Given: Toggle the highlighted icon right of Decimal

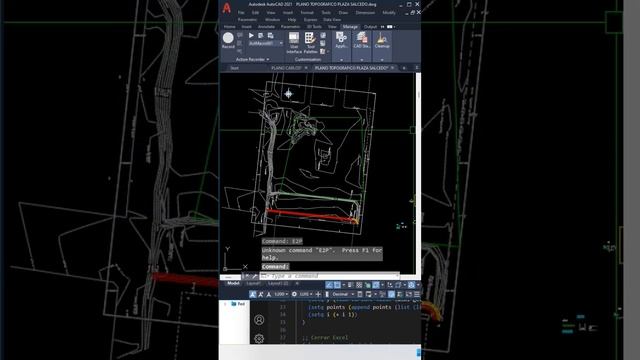Looking at the screenshot, I should 391,294.
